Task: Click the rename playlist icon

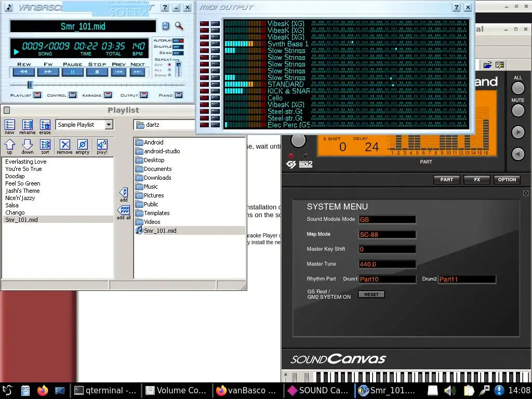Action: pyautogui.click(x=27, y=127)
